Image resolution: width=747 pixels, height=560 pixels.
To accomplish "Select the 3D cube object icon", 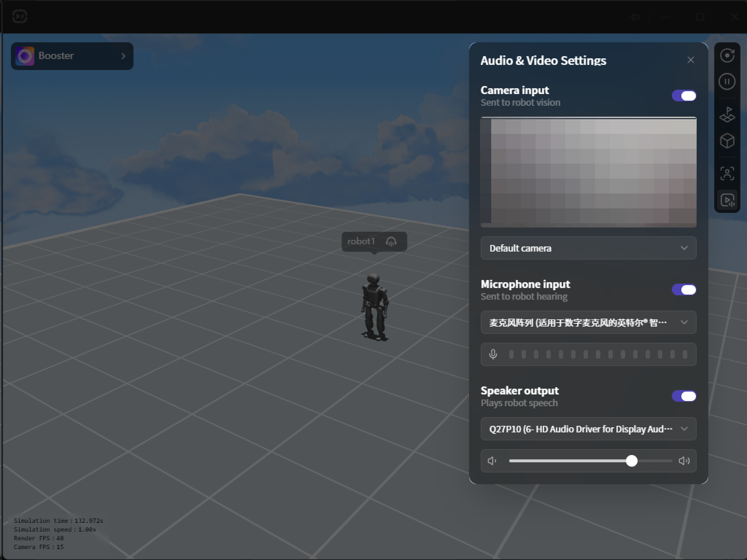I will click(x=727, y=141).
